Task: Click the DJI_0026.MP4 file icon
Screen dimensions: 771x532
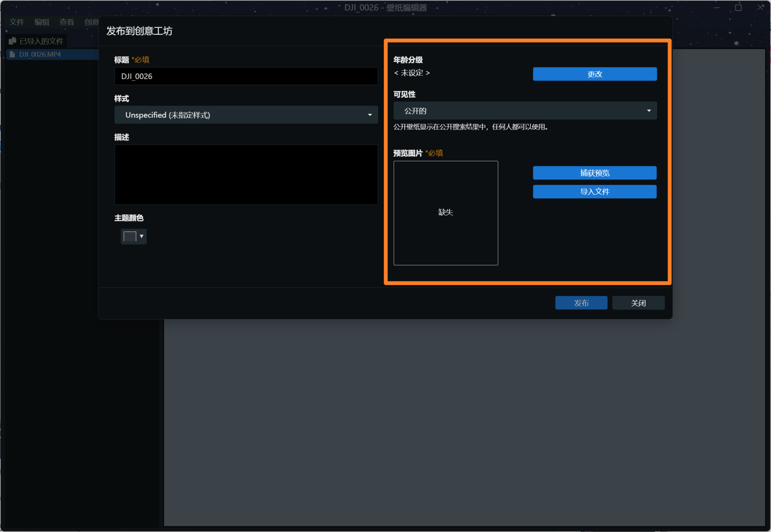Action: 12,55
